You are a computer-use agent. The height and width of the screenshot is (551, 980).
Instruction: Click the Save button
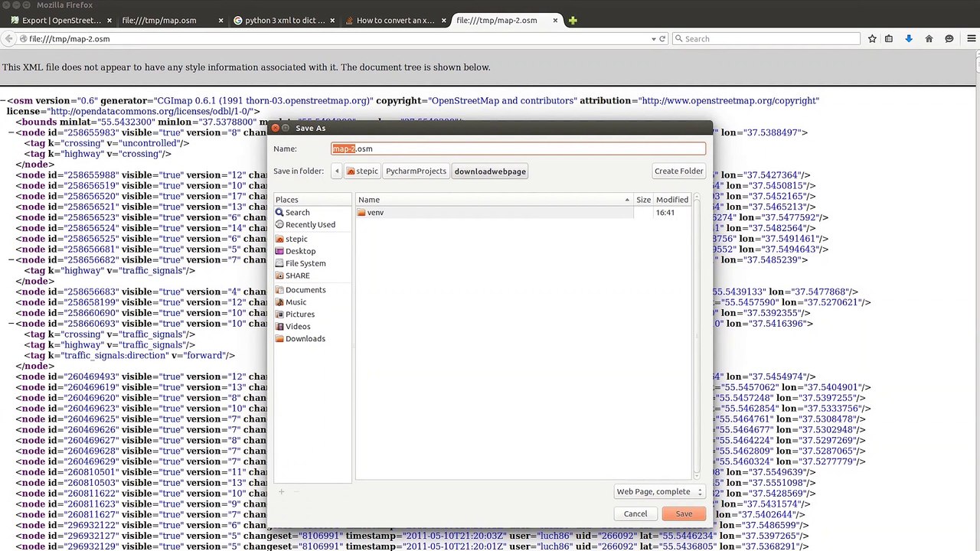(684, 514)
